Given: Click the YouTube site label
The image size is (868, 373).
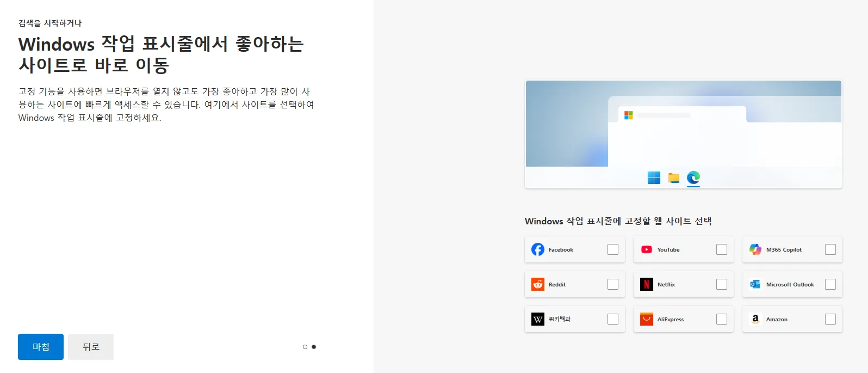Looking at the screenshot, I should [668, 250].
